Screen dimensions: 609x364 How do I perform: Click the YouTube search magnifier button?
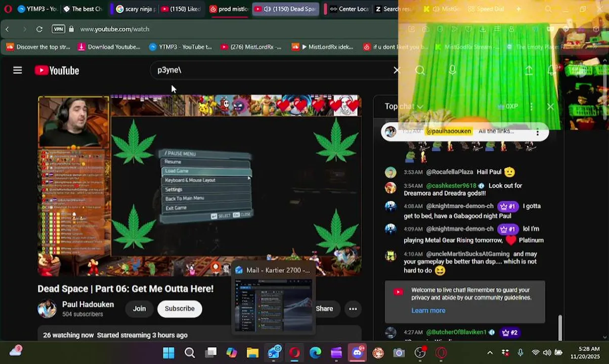pos(420,70)
